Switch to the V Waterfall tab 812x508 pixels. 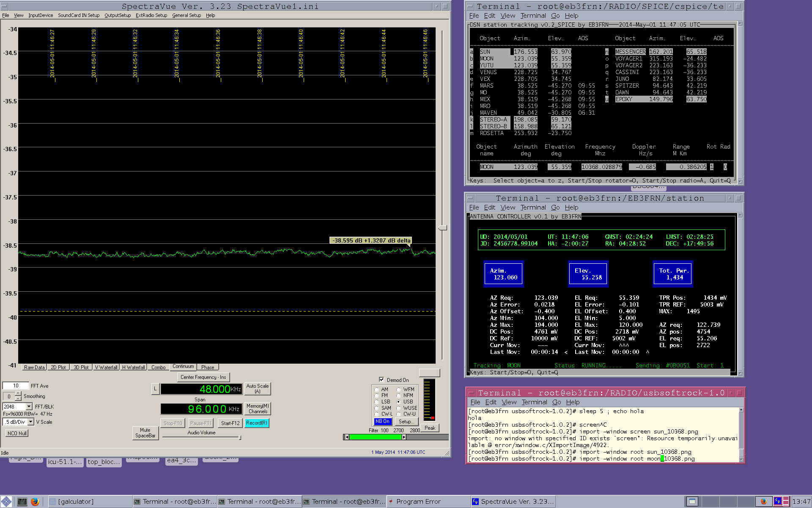tap(106, 367)
